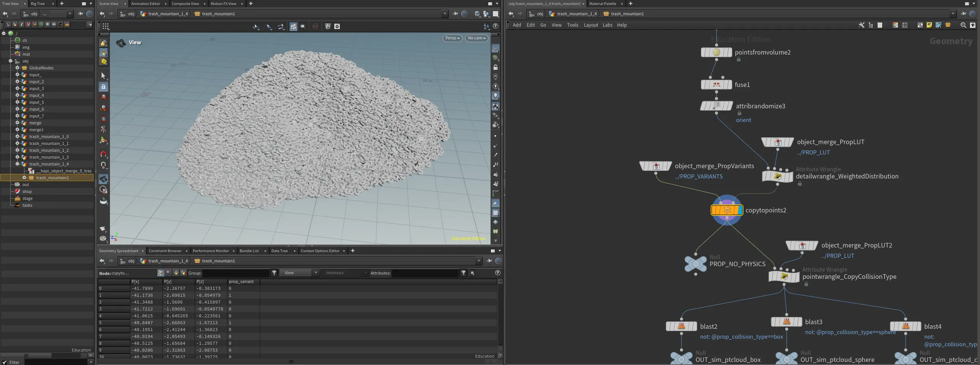Click the sticky note icon in network toolbar
This screenshot has height=365, width=980.
[x=929, y=25]
